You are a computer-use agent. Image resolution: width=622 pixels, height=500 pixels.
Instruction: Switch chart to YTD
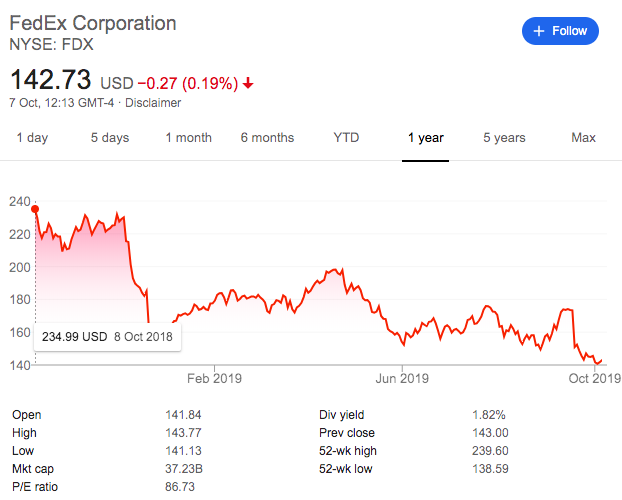click(x=346, y=138)
